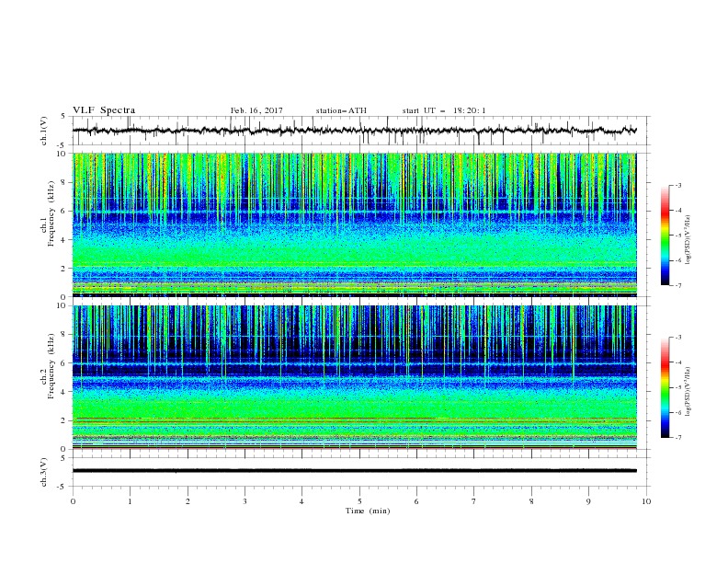Click tick label "6" on the Time axis
Viewport: 728px width, 563px height.
[x=416, y=501]
